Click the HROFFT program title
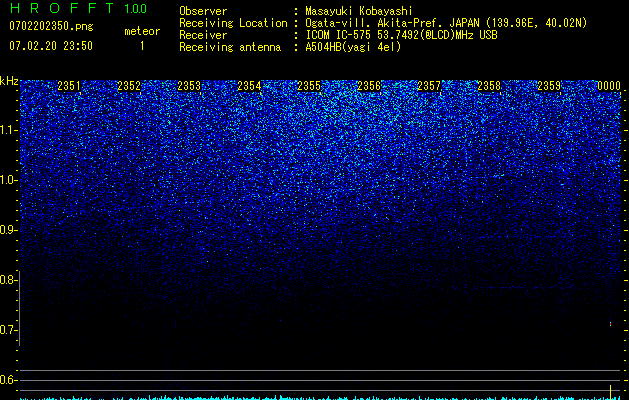The image size is (629, 400). click(x=63, y=8)
